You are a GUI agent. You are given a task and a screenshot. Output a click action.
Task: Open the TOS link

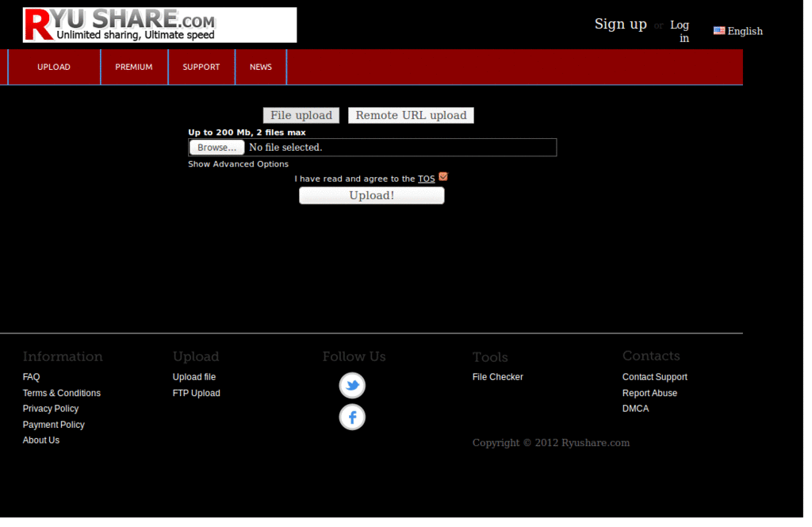(427, 179)
